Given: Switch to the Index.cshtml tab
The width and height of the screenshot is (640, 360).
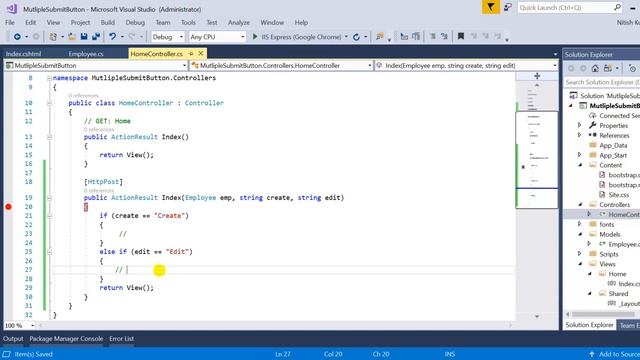Looking at the screenshot, I should [x=23, y=54].
